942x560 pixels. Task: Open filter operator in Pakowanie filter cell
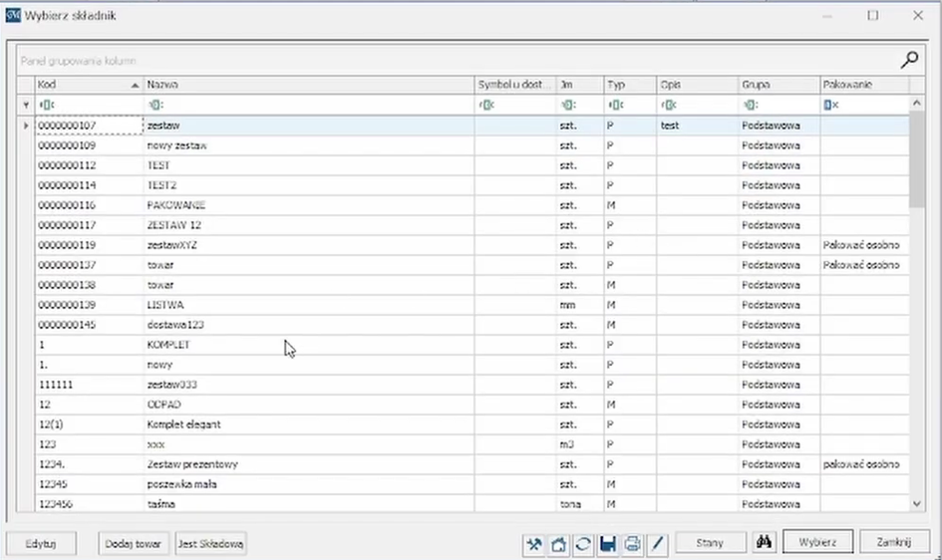tap(830, 105)
